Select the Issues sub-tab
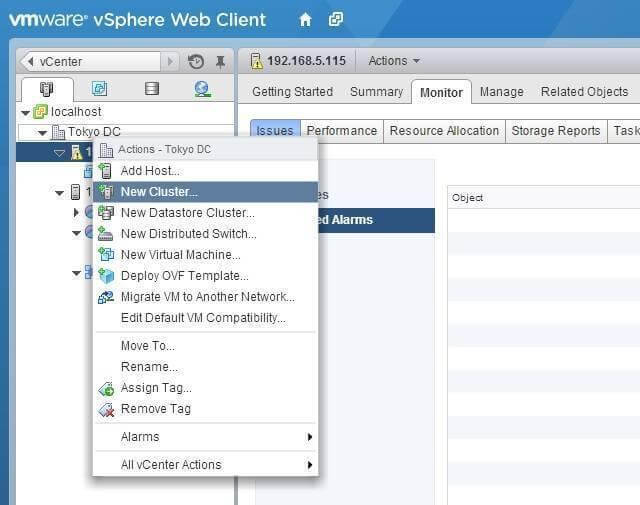 point(275,131)
